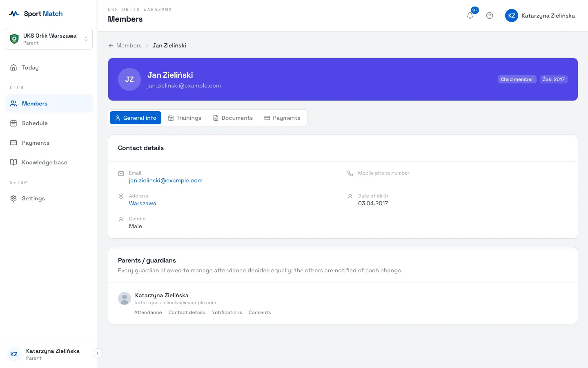Click the envelope icon beside Email

pyautogui.click(x=121, y=173)
